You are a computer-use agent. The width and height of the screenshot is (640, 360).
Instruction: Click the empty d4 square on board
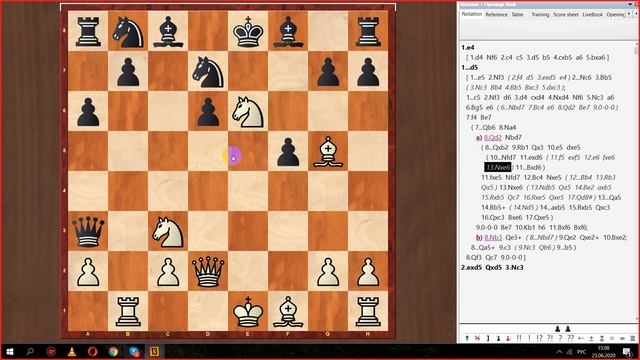click(208, 191)
